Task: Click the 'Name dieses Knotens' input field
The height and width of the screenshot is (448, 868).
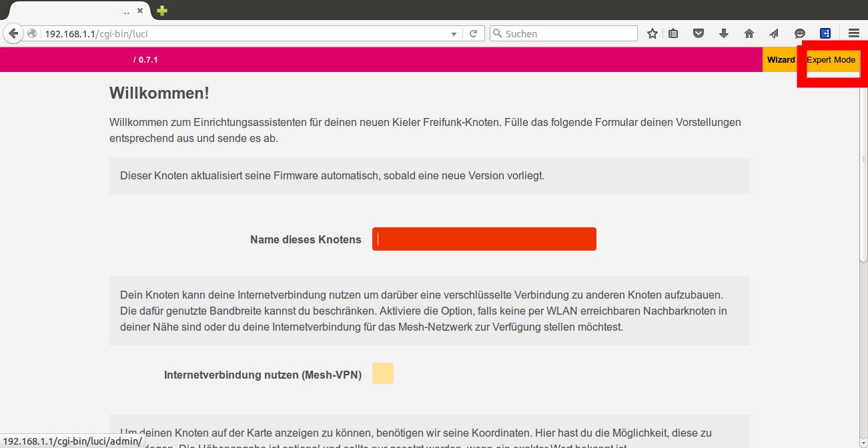Action: (484, 239)
